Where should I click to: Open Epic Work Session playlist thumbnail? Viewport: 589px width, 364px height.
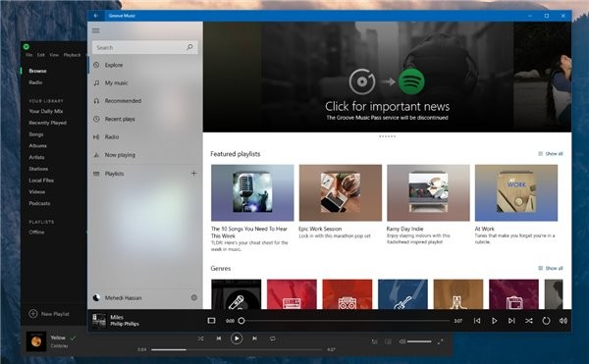pos(341,193)
